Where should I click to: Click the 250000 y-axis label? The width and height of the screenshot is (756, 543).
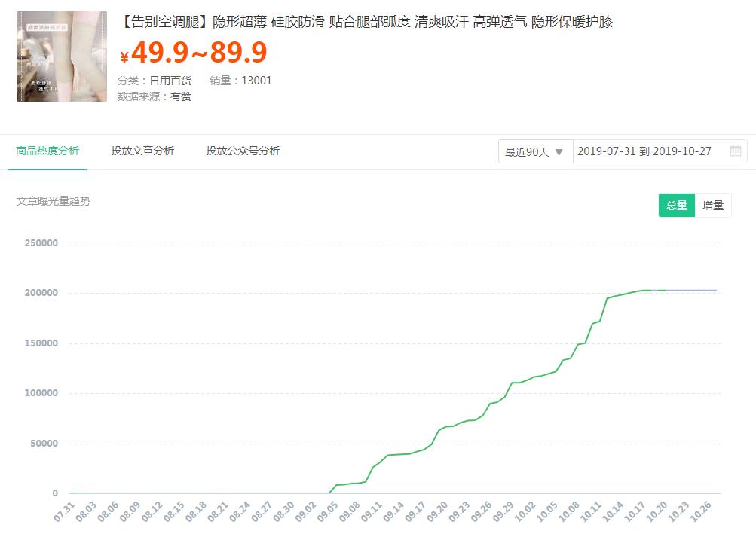click(41, 243)
